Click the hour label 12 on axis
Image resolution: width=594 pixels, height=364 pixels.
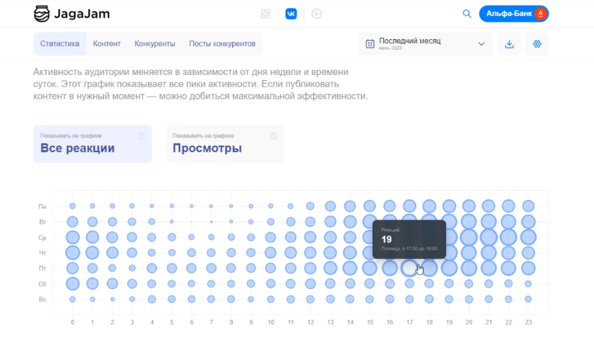311,323
